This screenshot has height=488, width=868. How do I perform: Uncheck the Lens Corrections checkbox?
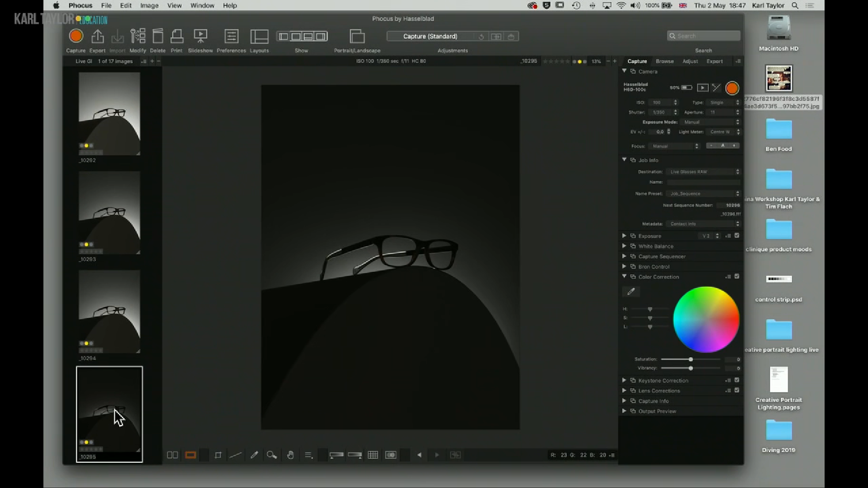click(737, 390)
